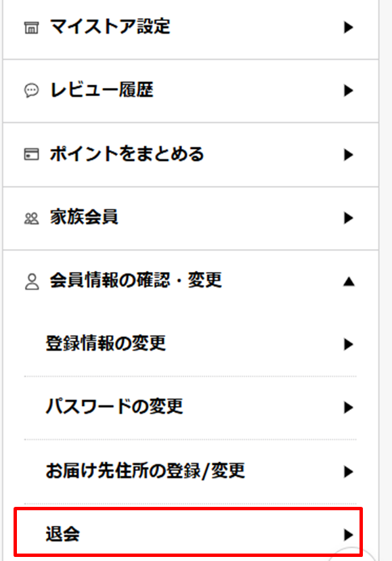
Task: Click the person icon beside 会員情報の確認・変更
Action: (32, 282)
